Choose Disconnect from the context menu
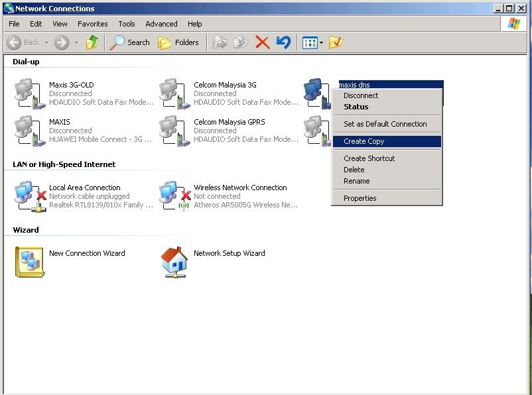The width and height of the screenshot is (532, 395). coord(387,95)
